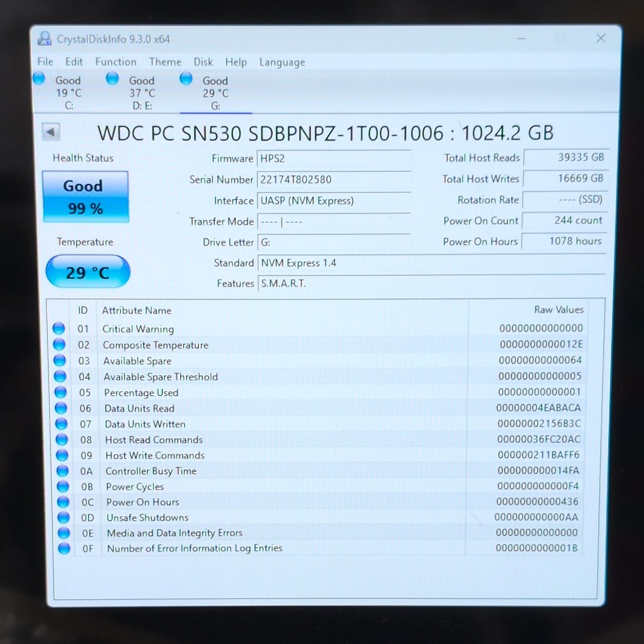The image size is (644, 644).
Task: Open the Disk menu
Action: click(203, 62)
